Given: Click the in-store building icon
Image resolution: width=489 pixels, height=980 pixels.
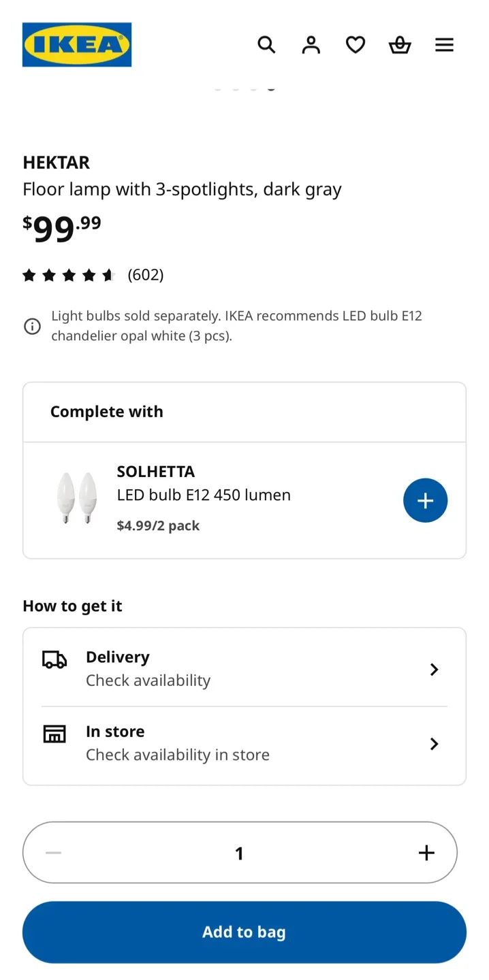Looking at the screenshot, I should coord(54,734).
